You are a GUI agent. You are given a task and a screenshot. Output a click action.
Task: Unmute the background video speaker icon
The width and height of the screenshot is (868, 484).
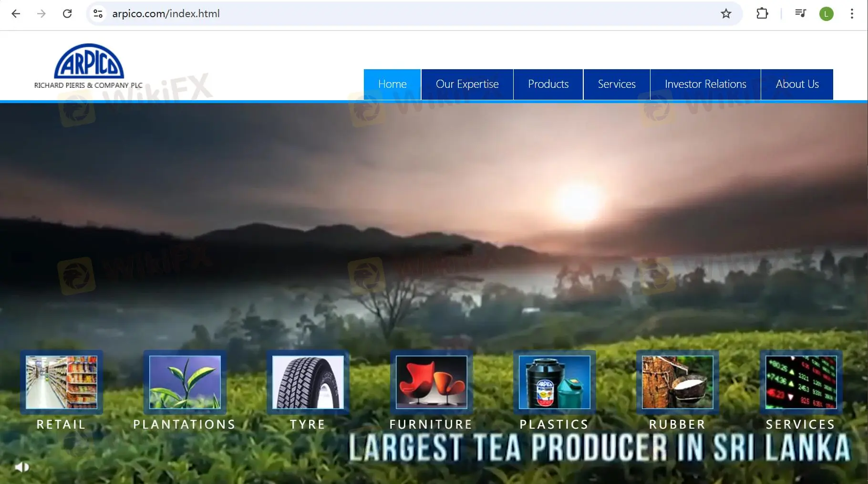[x=21, y=466]
